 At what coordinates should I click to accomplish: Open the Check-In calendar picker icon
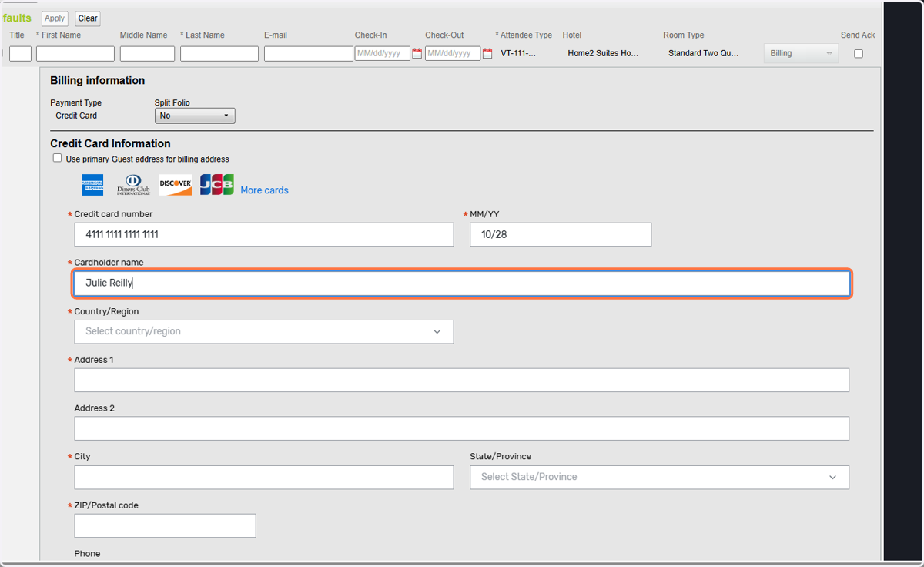(x=417, y=54)
